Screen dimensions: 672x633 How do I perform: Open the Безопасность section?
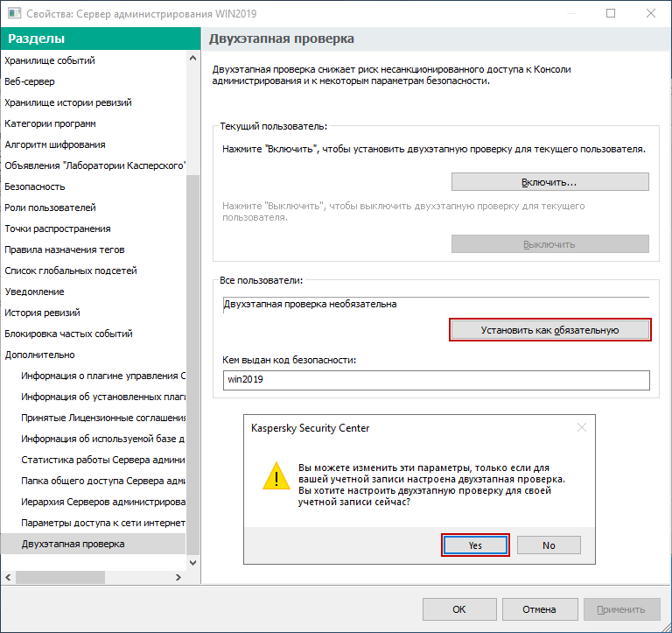tap(35, 186)
